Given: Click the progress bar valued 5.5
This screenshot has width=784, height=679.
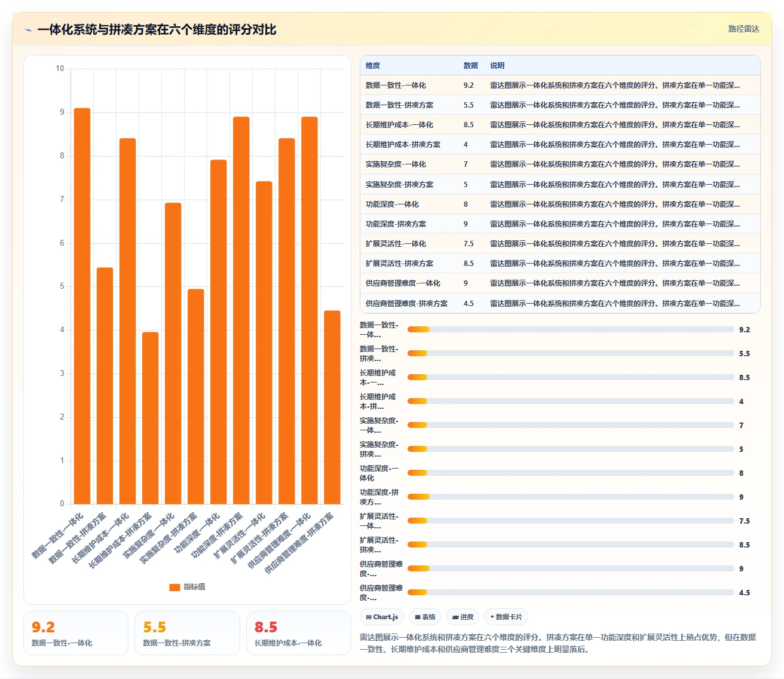Looking at the screenshot, I should (571, 353).
